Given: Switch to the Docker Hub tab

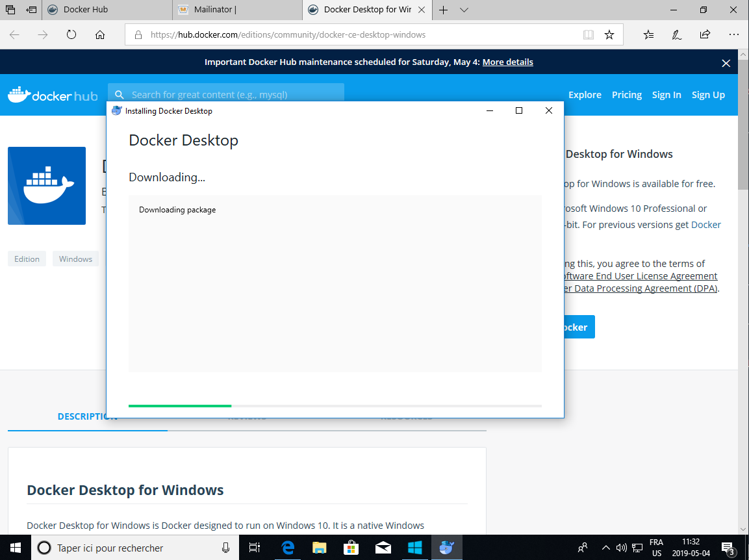Looking at the screenshot, I should pyautogui.click(x=86, y=10).
